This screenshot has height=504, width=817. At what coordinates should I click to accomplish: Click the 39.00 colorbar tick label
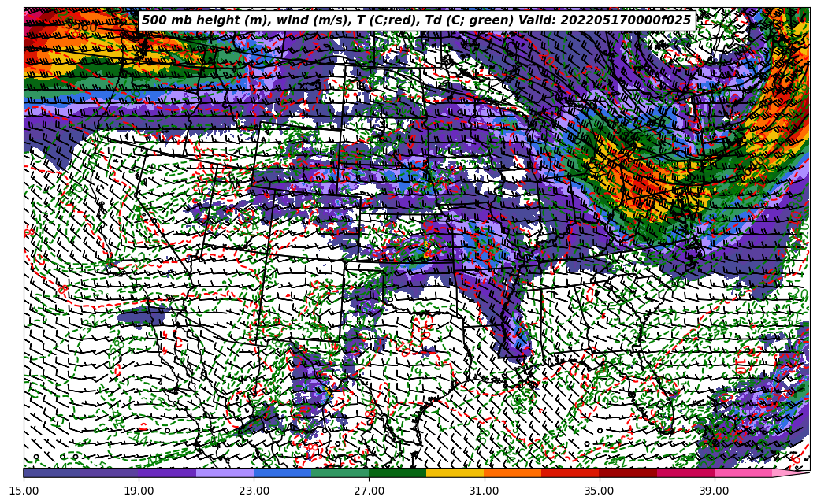714,491
